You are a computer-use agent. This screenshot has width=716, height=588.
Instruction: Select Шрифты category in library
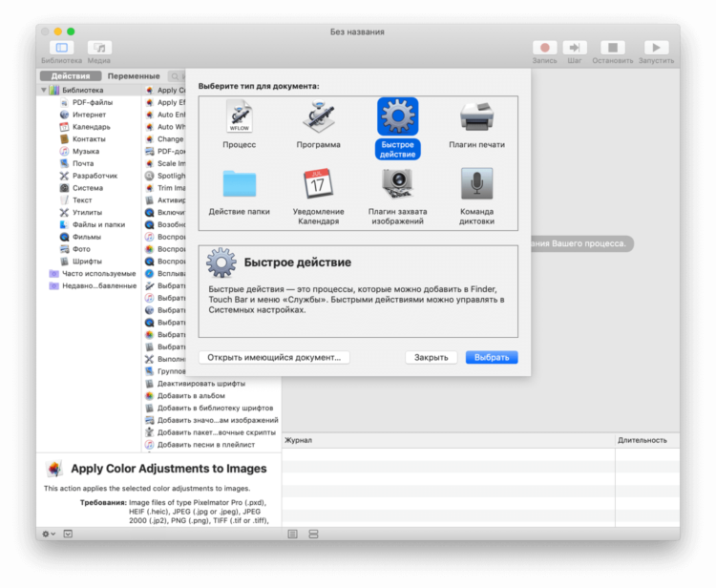pyautogui.click(x=87, y=262)
